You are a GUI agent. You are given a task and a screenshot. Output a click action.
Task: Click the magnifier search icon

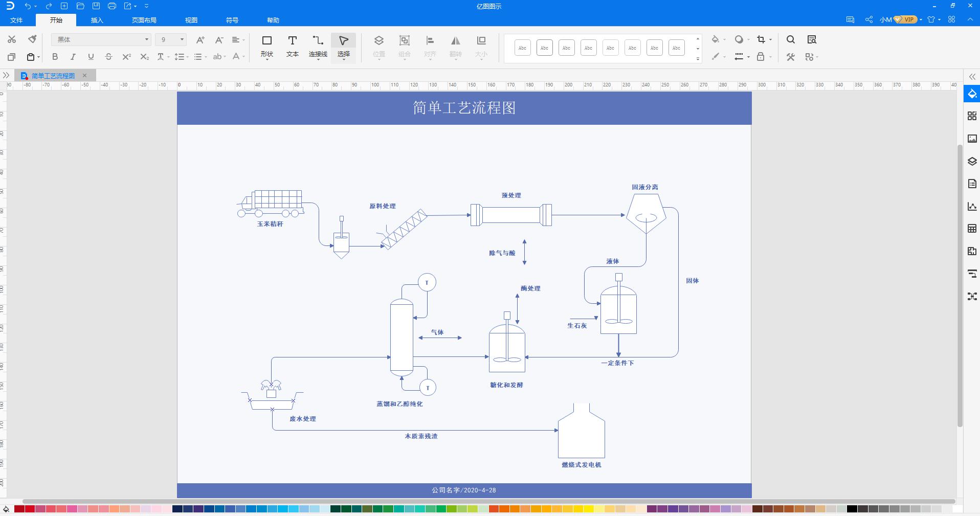pyautogui.click(x=790, y=39)
